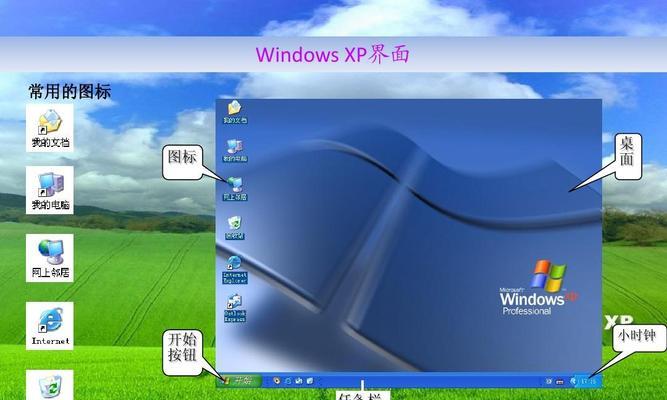The width and height of the screenshot is (667, 400).
Task: Click the large 我的电脑 icon under 常用的图标
Action: pos(50,190)
